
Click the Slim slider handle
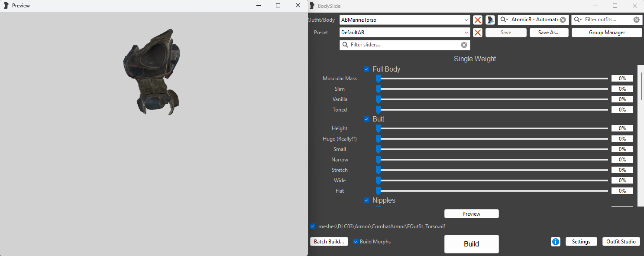pyautogui.click(x=378, y=89)
